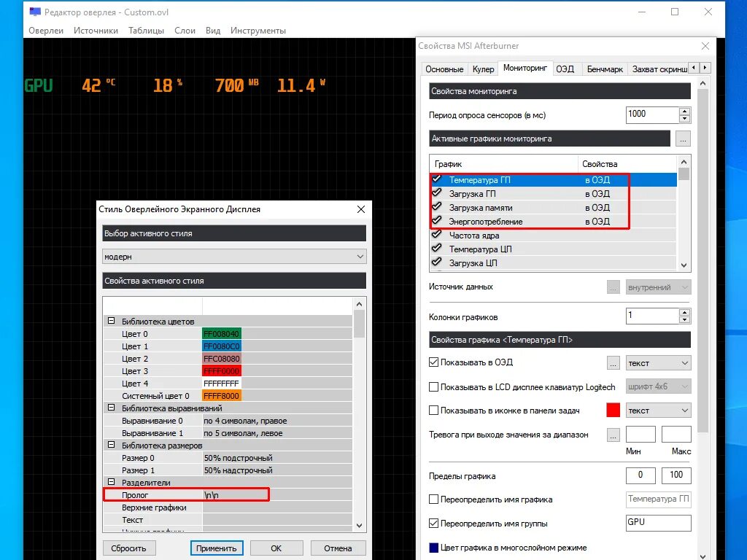Toggle checkmark for Частота ядра graph

(436, 235)
